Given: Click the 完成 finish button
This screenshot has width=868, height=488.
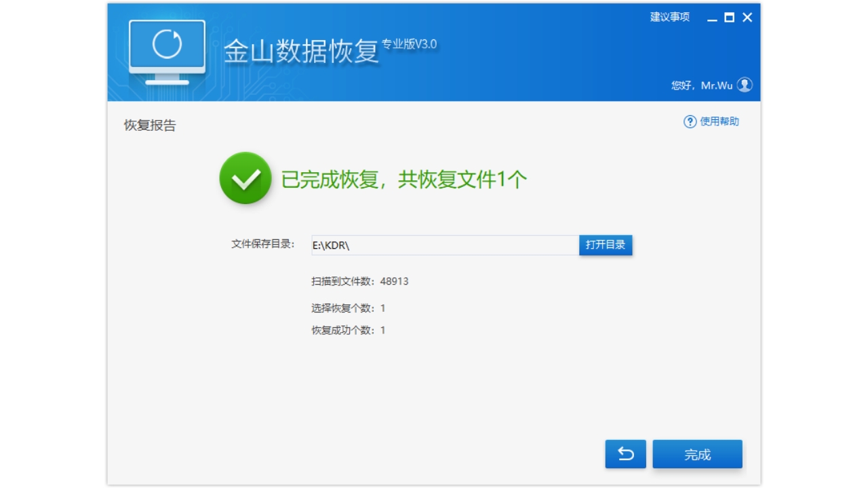Looking at the screenshot, I should pyautogui.click(x=697, y=455).
